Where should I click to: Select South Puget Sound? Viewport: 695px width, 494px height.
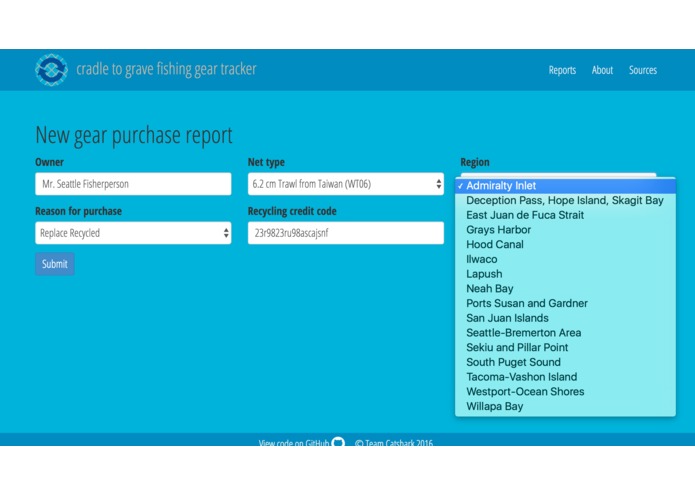[x=566, y=362]
